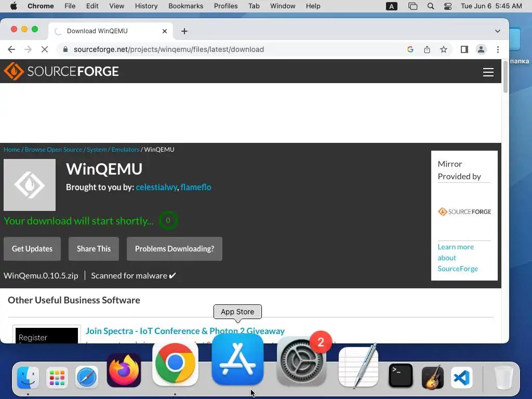Open Spotlight search in menu bar
The width and height of the screenshot is (532, 399).
tap(431, 6)
